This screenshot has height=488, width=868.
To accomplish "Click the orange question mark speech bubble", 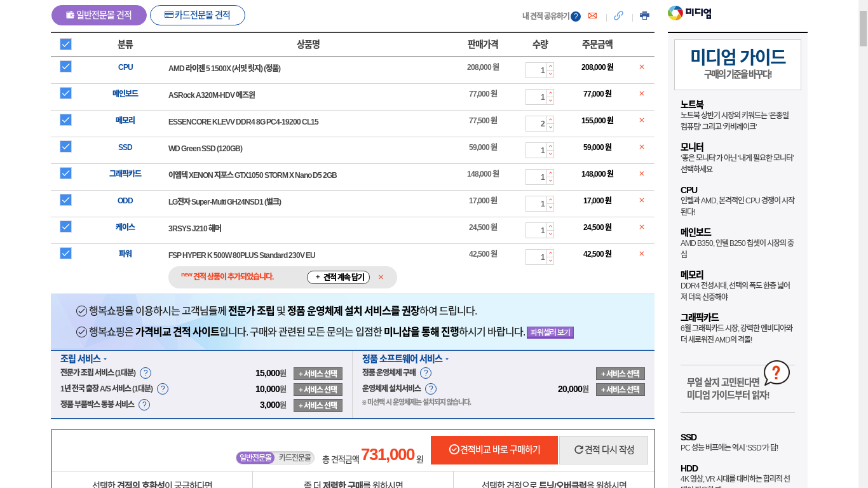I will [776, 373].
